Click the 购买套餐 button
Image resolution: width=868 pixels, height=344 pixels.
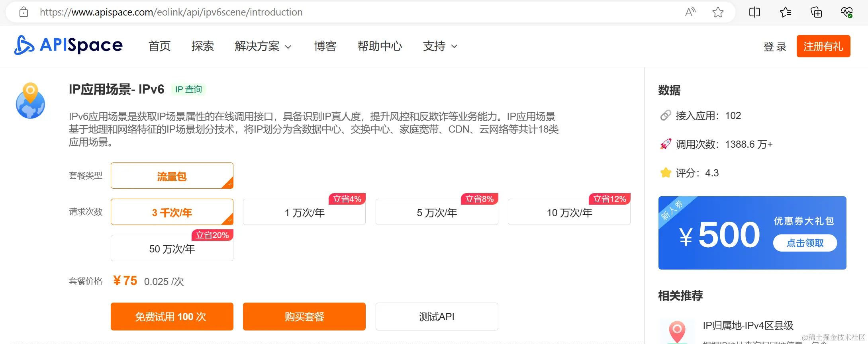click(304, 317)
